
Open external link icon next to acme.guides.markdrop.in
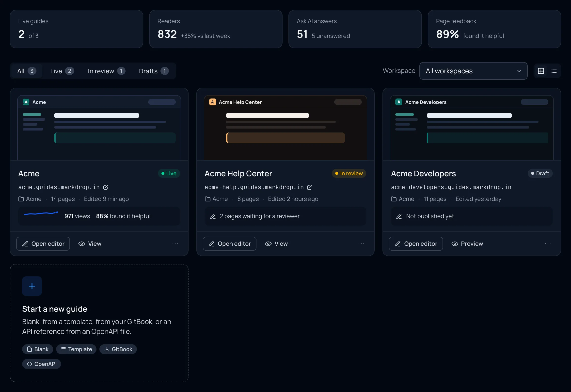pyautogui.click(x=106, y=187)
